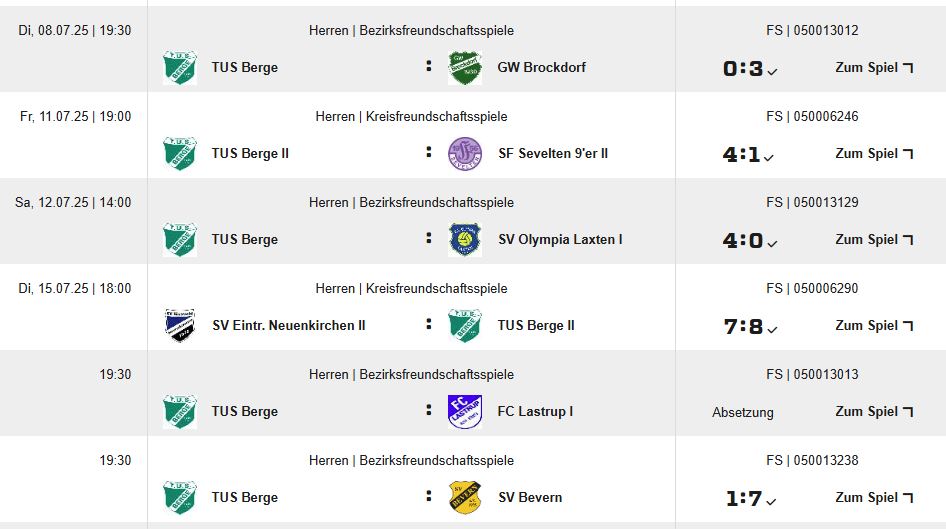Click TUS Berge crest in Brockdorf match

pos(180,68)
